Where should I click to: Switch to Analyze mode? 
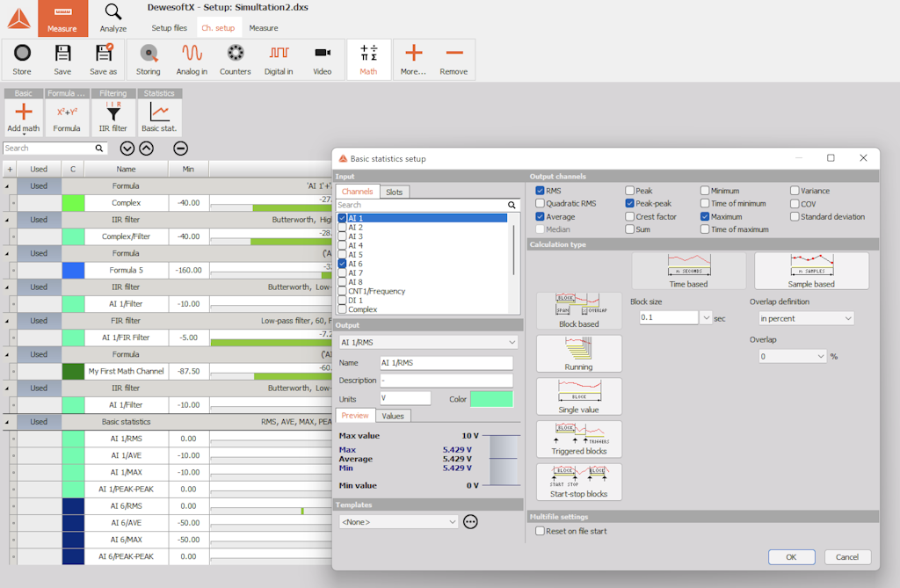tap(113, 18)
